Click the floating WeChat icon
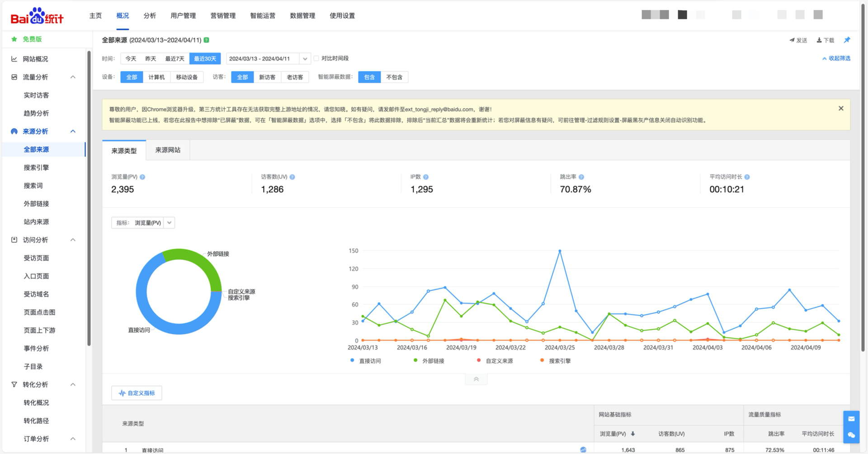The image size is (868, 454). tap(851, 435)
